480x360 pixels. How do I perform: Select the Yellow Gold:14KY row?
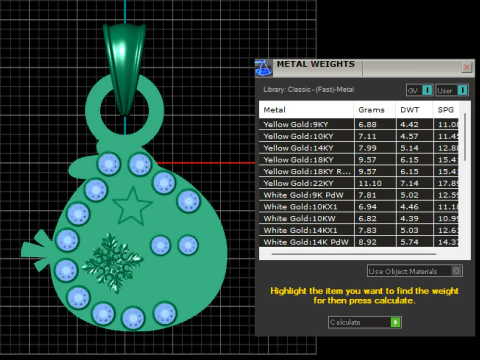pyautogui.click(x=359, y=148)
